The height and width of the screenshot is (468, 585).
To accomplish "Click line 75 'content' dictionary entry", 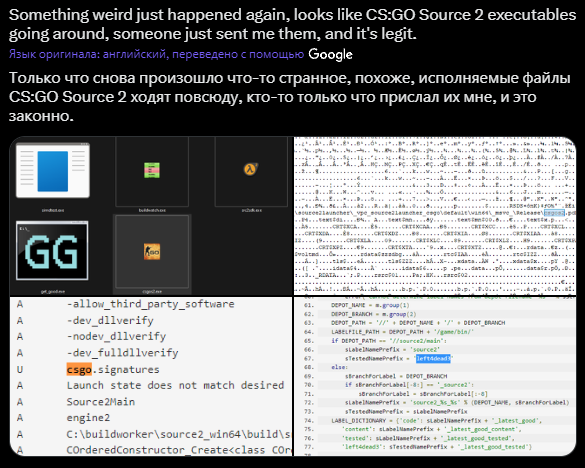I will [x=431, y=430].
